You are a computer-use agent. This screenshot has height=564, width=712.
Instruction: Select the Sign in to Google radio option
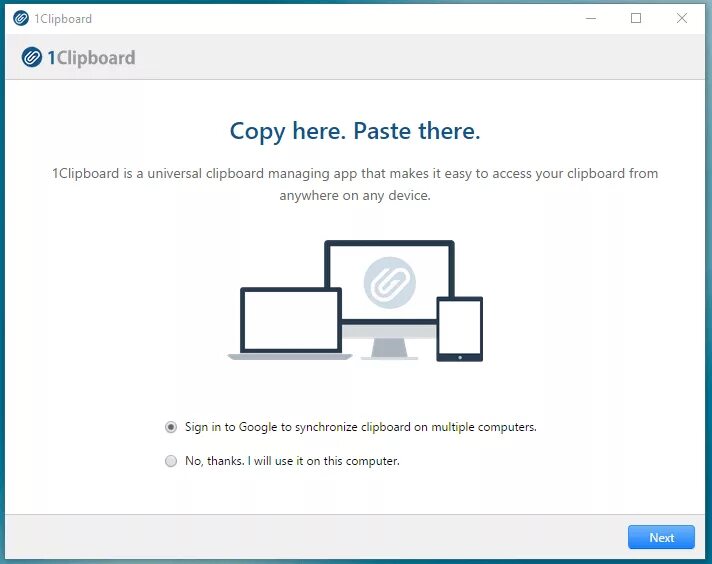coord(171,427)
